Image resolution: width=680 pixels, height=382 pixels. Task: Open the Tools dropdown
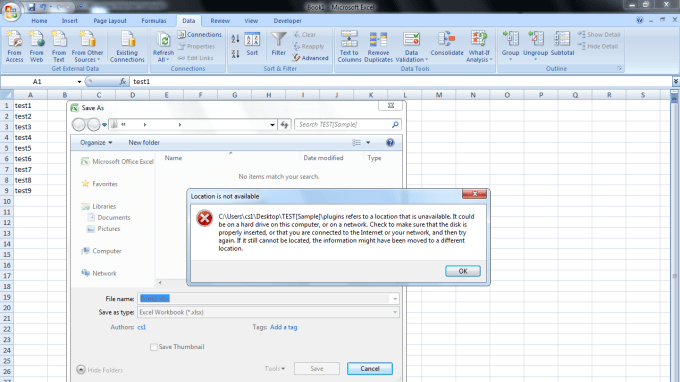click(x=275, y=369)
